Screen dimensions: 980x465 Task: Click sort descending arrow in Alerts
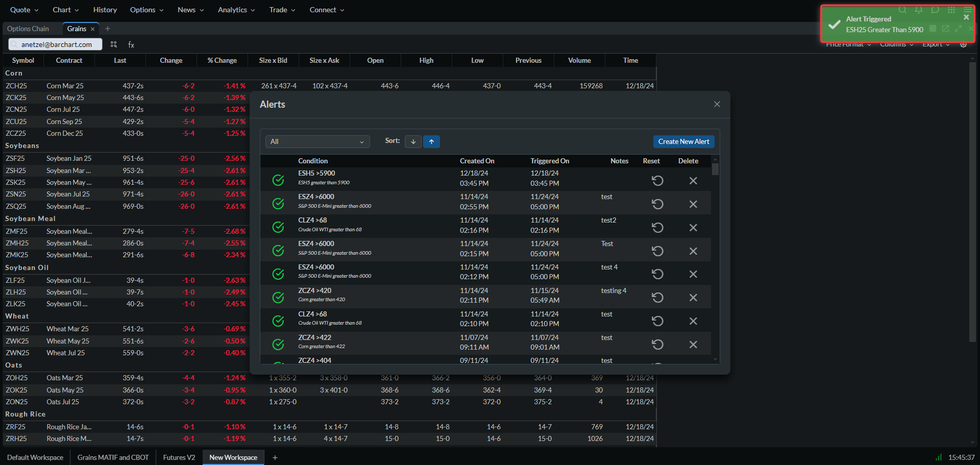tap(413, 142)
